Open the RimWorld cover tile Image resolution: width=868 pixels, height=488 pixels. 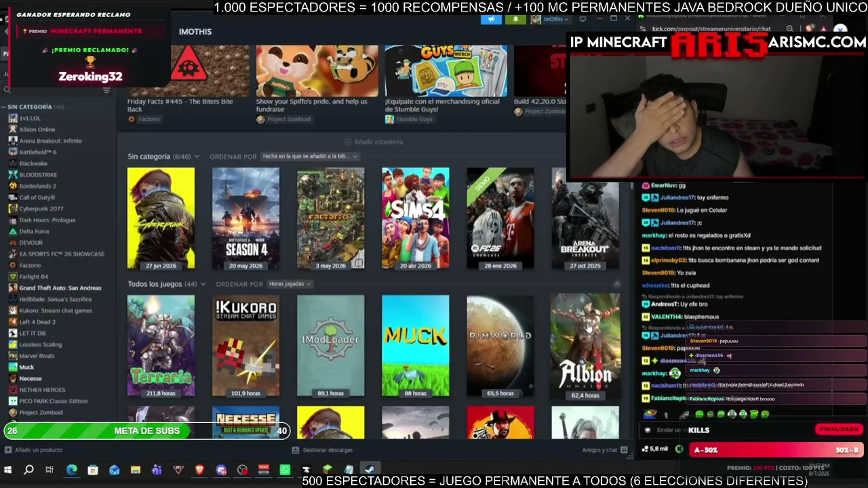(x=500, y=346)
